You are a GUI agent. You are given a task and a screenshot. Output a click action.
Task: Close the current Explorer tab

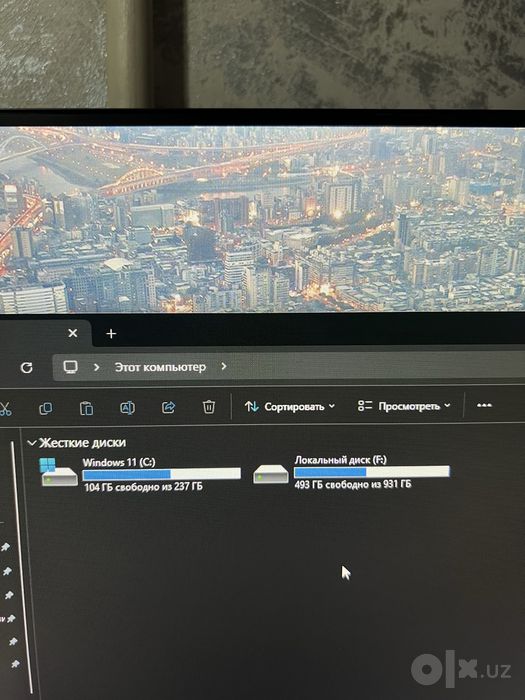click(x=73, y=333)
